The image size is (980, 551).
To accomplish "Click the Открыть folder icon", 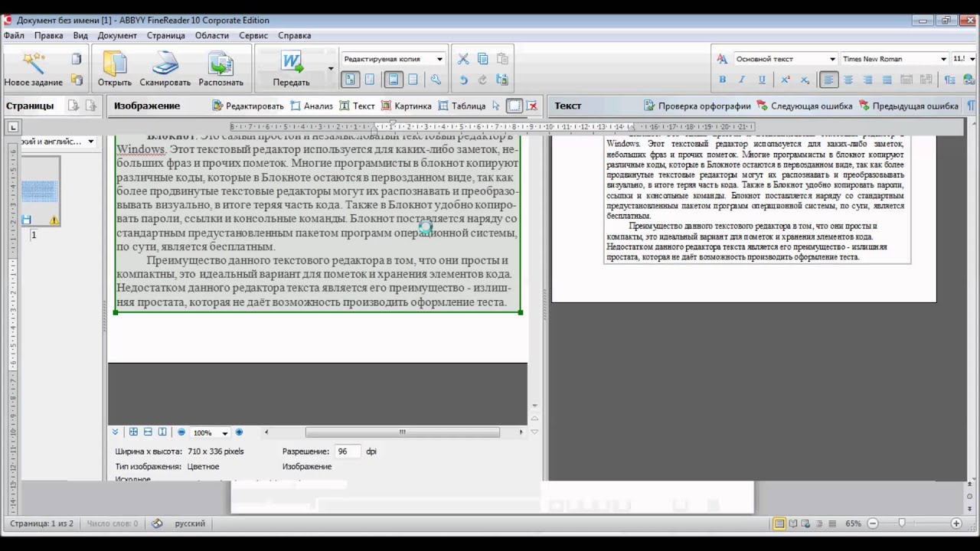I will (x=115, y=63).
